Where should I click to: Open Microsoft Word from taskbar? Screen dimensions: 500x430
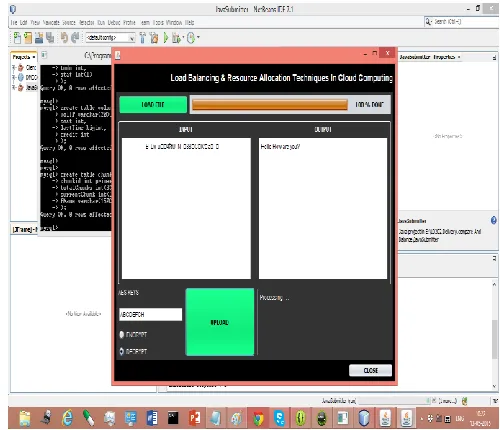[152, 418]
